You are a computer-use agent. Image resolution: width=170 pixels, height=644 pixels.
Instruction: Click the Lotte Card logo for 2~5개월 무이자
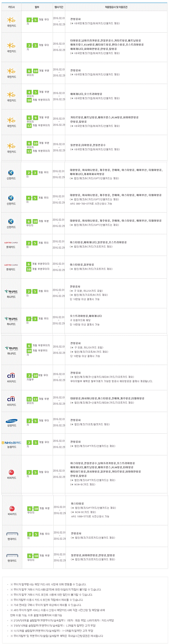coord(11,243)
